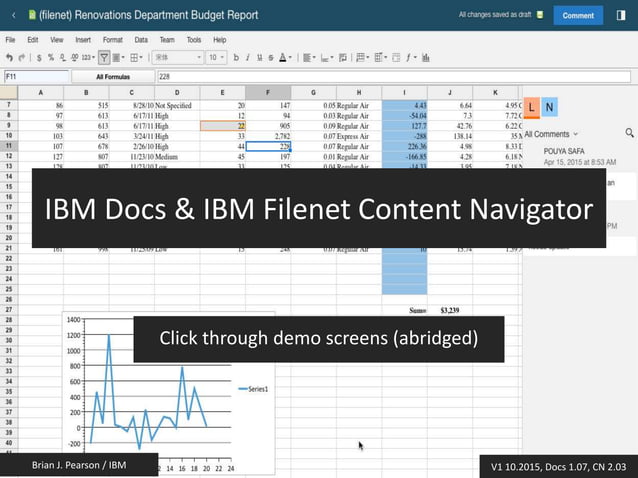Open the font size dropdown
Screen dimensions: 638x478
216,58
